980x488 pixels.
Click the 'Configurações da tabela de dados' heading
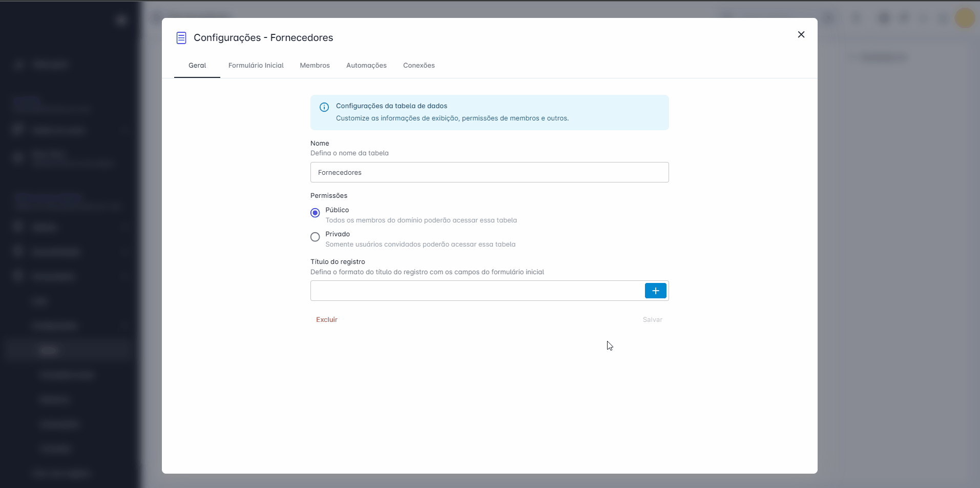click(391, 106)
